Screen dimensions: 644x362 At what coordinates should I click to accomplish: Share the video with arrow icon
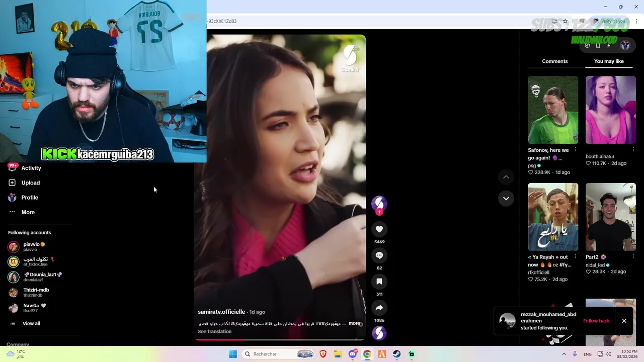pyautogui.click(x=379, y=308)
